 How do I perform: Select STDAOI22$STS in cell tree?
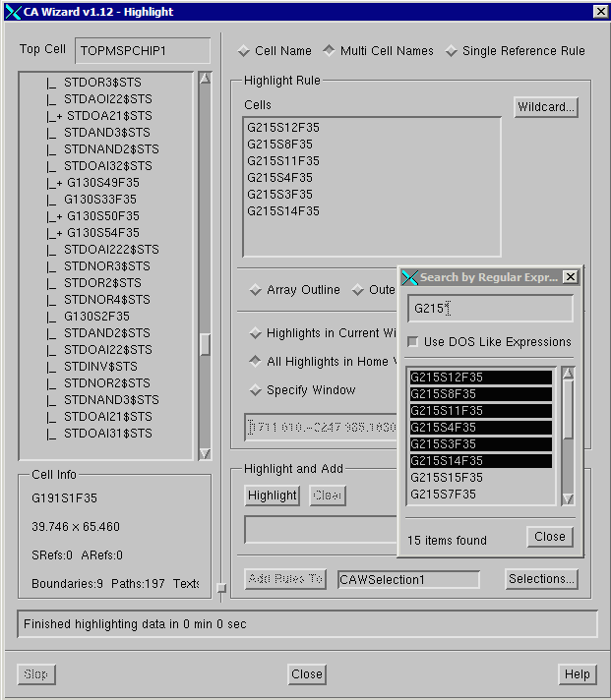point(107,99)
